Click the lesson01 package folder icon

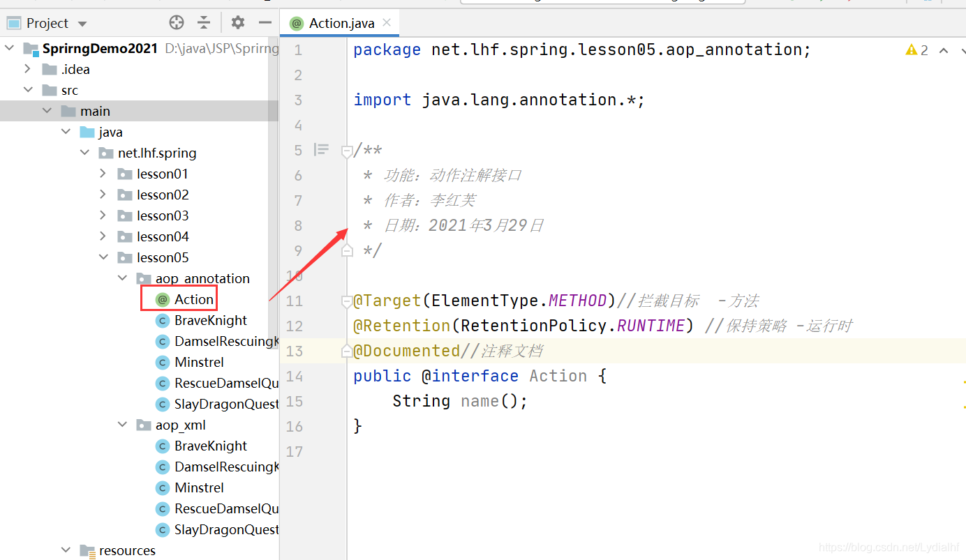click(124, 174)
